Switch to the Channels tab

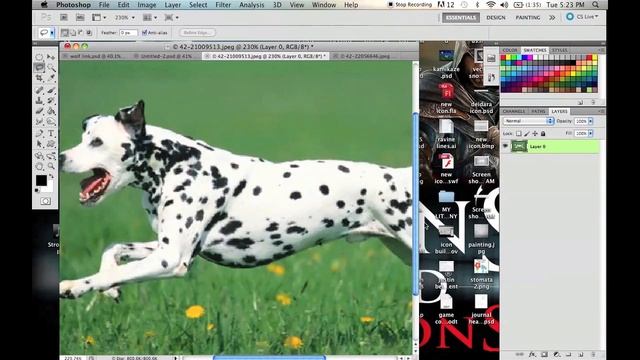(513, 111)
